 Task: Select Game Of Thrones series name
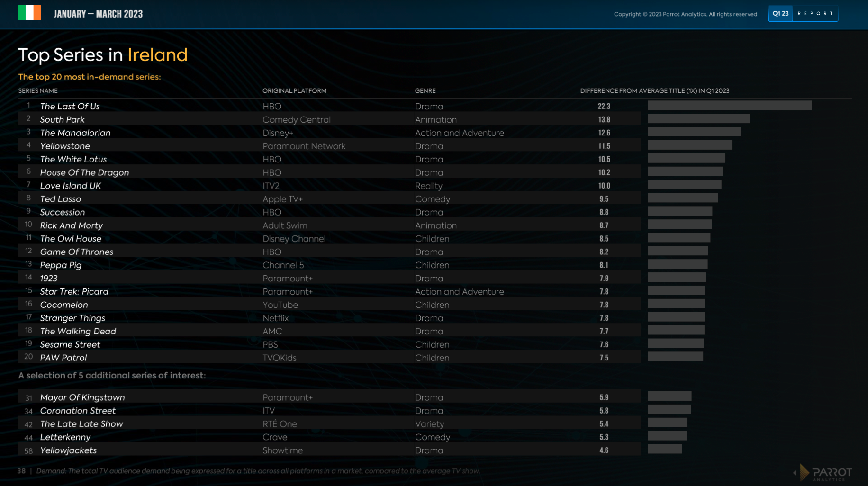(77, 252)
